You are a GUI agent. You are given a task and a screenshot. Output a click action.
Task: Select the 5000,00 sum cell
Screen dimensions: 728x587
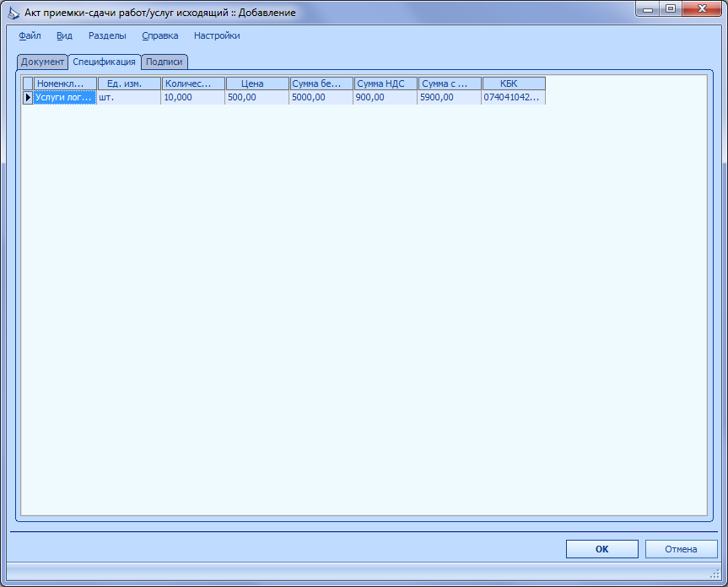coord(321,98)
